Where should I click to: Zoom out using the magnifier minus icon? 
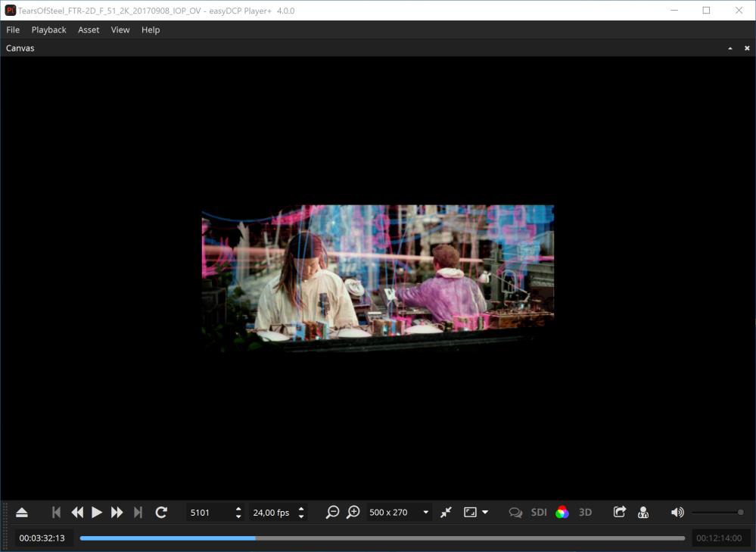332,513
